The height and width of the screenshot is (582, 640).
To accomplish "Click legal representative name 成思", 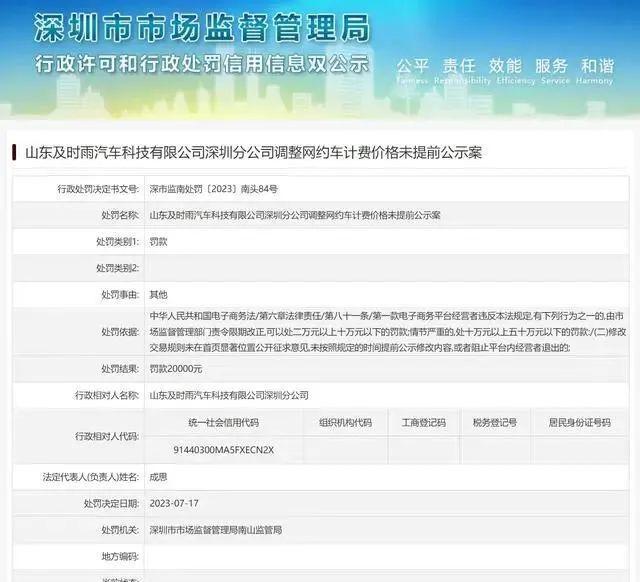I will pyautogui.click(x=158, y=477).
